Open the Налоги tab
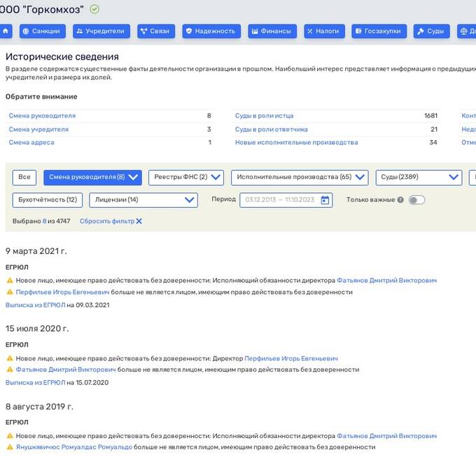Viewport: 476px width, 457px height. coord(325,31)
